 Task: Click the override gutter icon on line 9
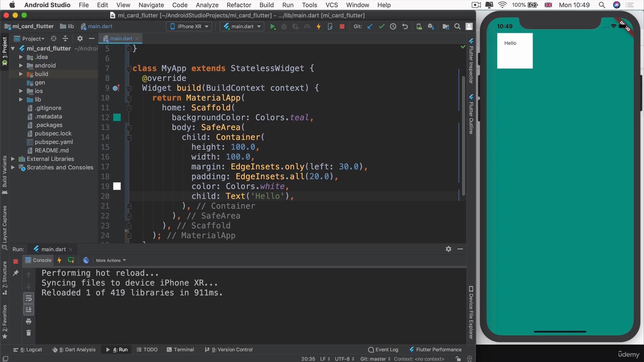116,88
